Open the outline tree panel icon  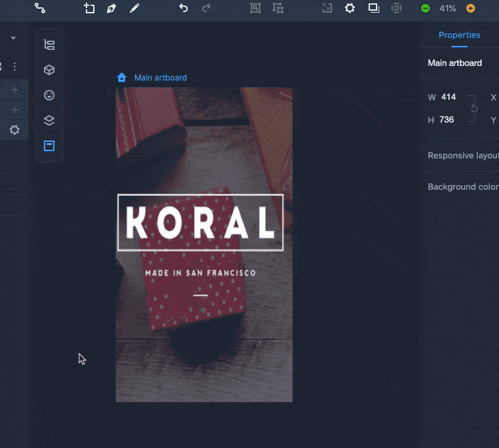pos(49,45)
